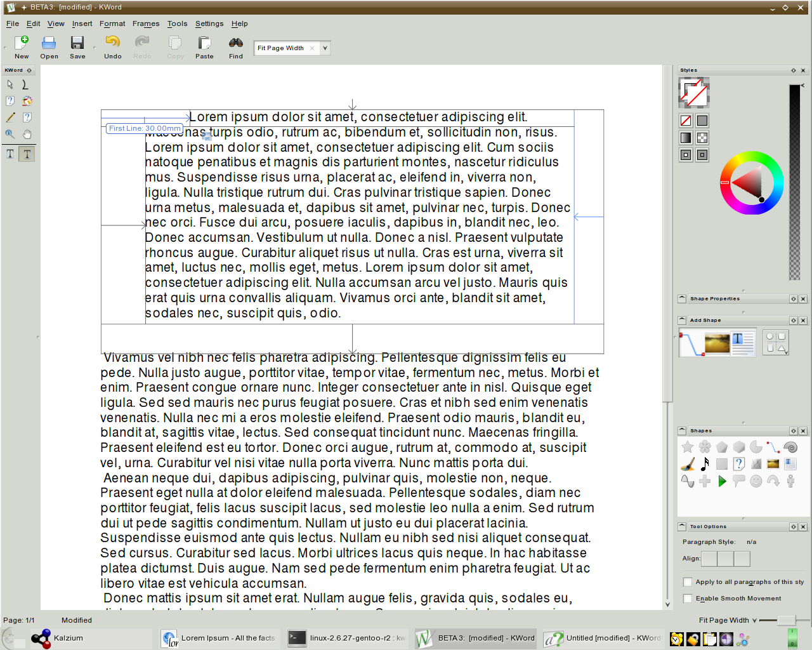
Task: Select the text frame thumbnail in Add Shape
Action: click(743, 343)
